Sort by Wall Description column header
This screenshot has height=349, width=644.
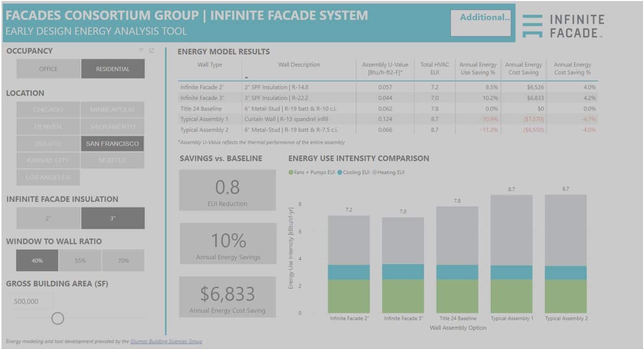(299, 65)
